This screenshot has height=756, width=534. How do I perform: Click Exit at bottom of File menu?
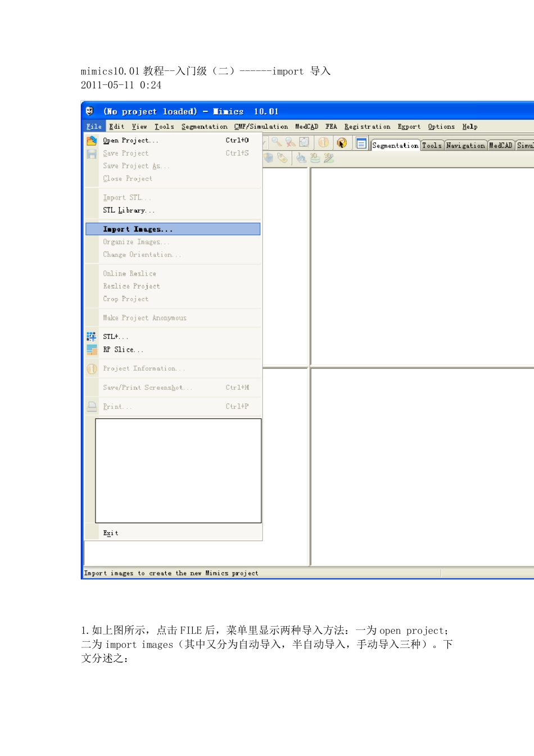pyautogui.click(x=111, y=533)
